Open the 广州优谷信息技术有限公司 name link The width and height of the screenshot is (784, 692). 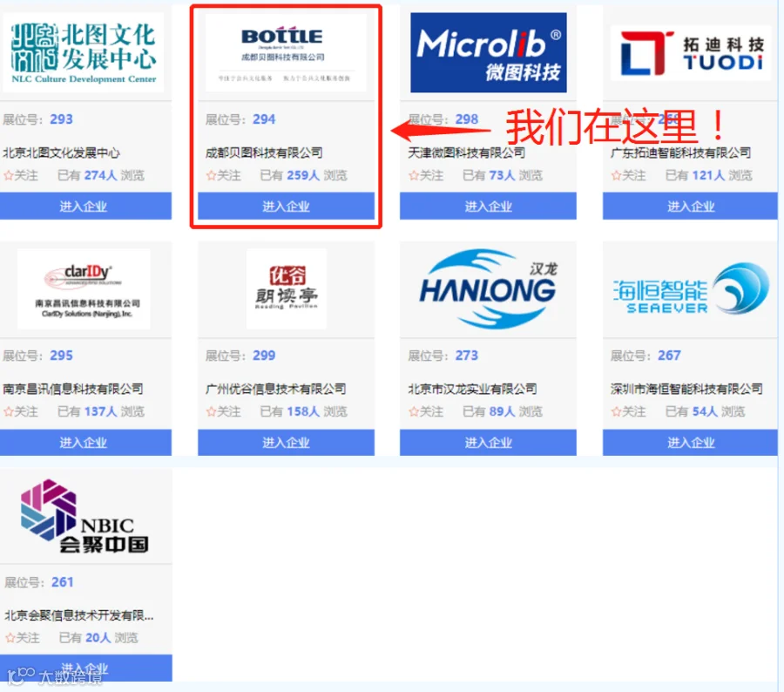pyautogui.click(x=275, y=389)
